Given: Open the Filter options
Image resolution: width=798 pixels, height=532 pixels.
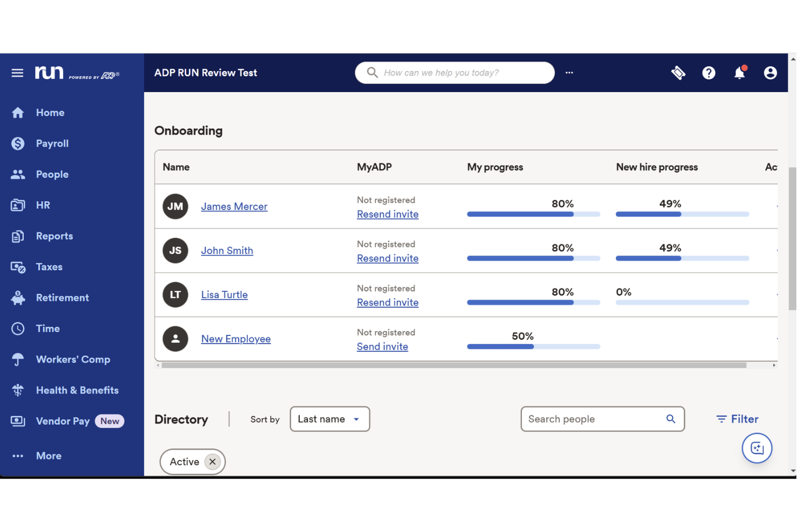Looking at the screenshot, I should point(737,419).
